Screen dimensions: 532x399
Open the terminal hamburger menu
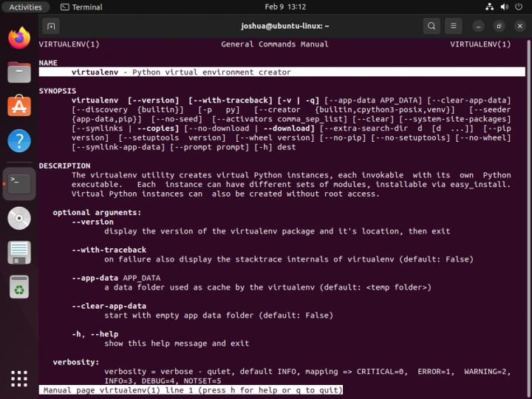(454, 26)
